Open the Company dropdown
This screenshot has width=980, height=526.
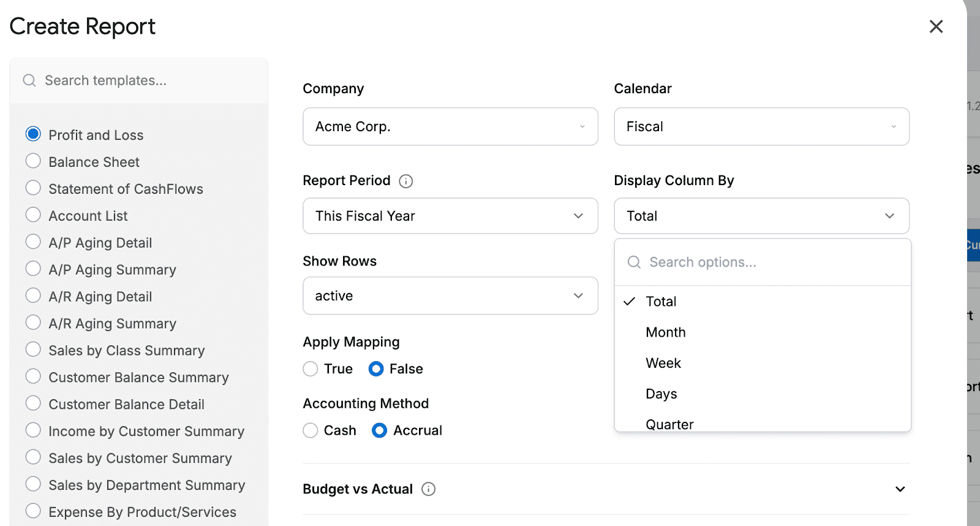450,127
